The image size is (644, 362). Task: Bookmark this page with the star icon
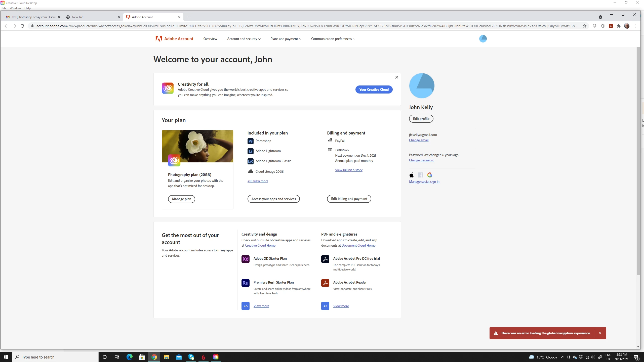tap(584, 26)
